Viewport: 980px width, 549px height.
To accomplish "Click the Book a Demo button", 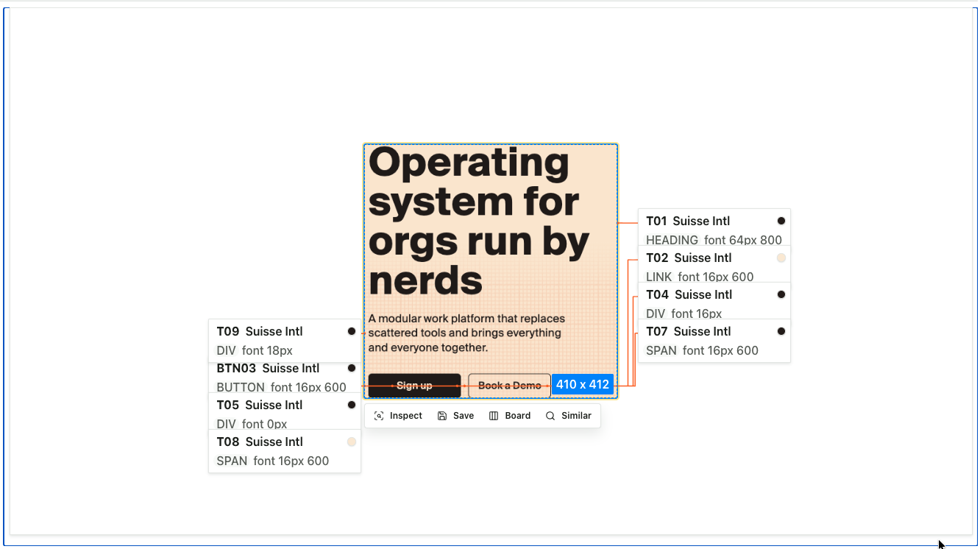I will click(509, 386).
